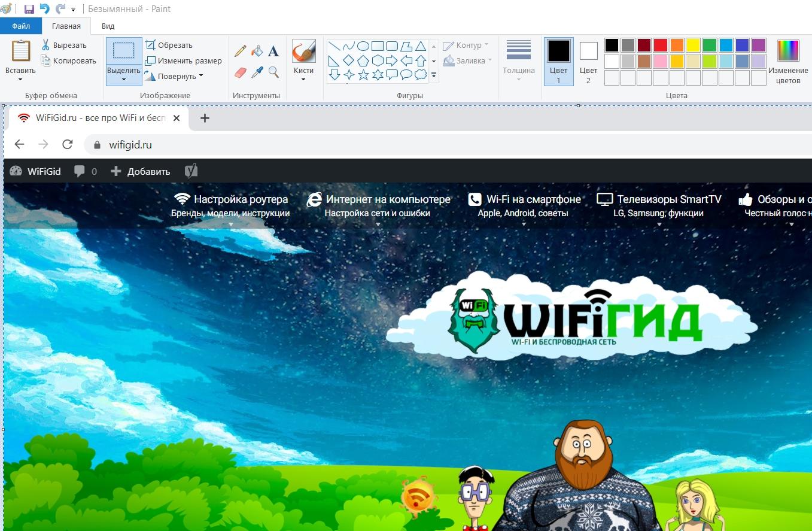Open the File (Файл) menu
The image size is (812, 531).
21,26
